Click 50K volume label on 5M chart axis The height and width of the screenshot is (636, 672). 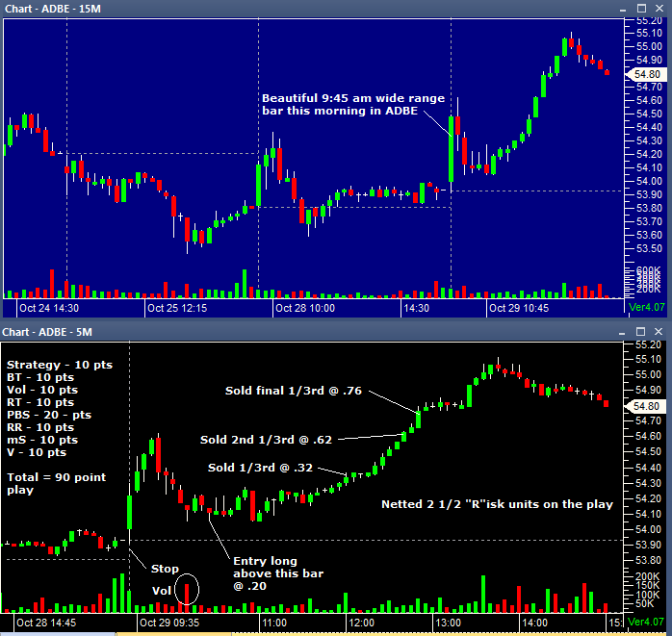click(644, 603)
